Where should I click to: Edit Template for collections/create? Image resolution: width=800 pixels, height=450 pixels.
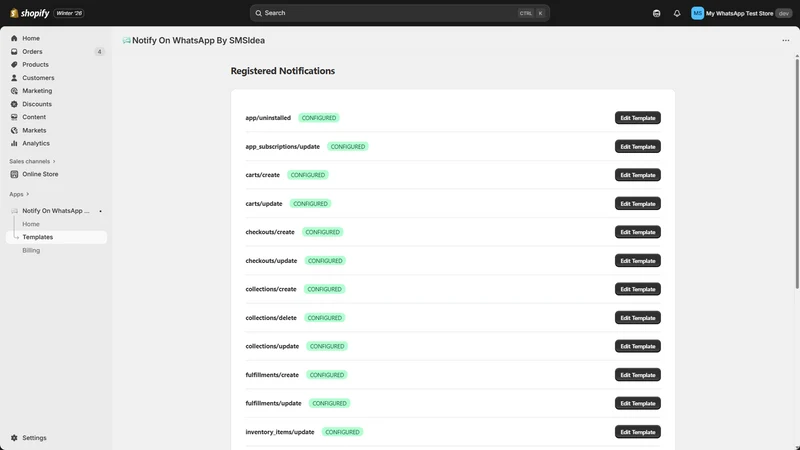coord(637,289)
